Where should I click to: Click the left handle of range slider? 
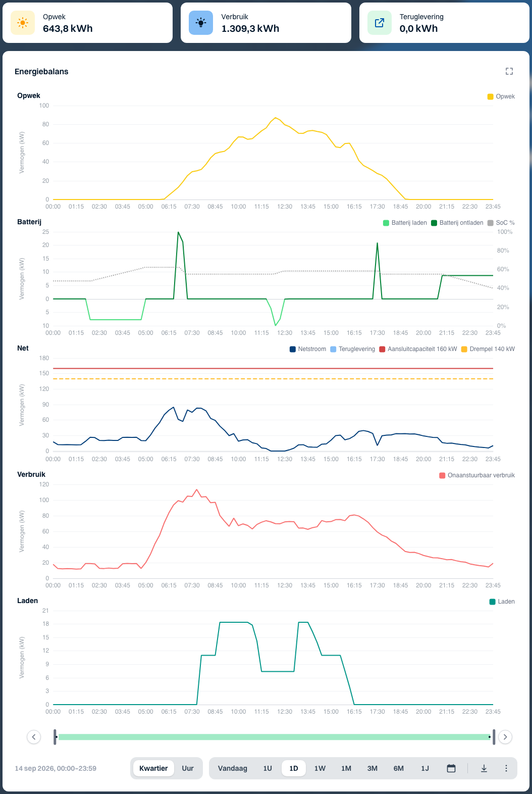[55, 737]
